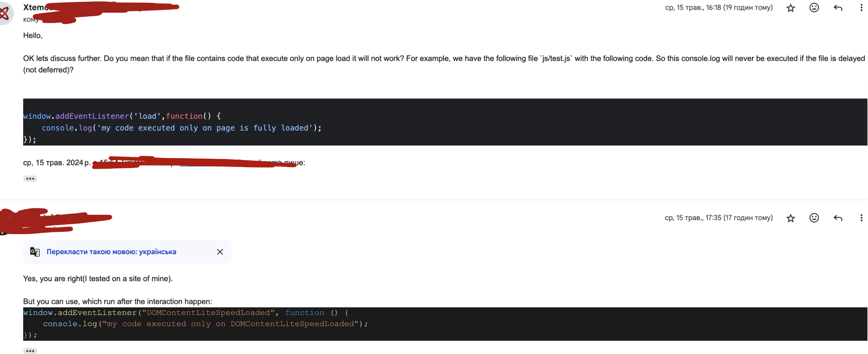Show trimmed content below DOMContentLiteSpeedLoaded code
This screenshot has width=868, height=354.
(x=30, y=351)
